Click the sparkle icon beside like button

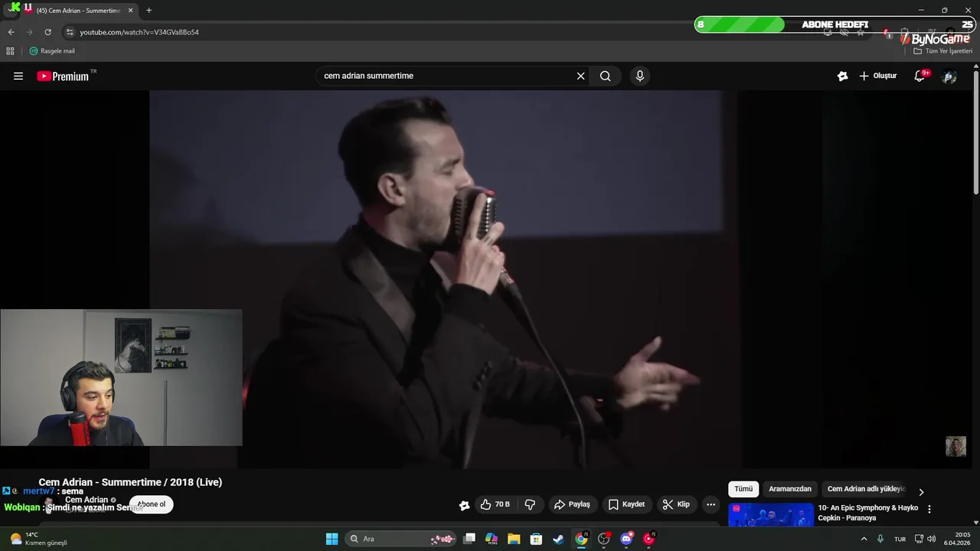pyautogui.click(x=464, y=505)
